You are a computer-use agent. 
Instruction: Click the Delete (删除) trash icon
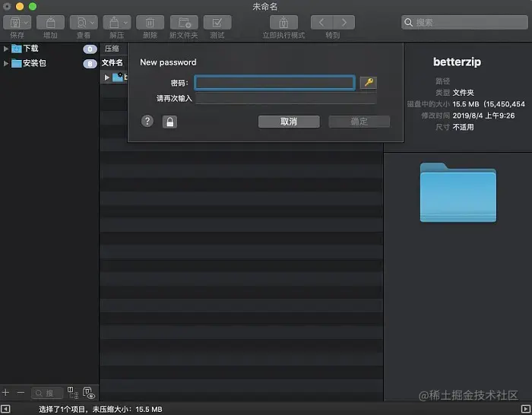[x=150, y=23]
